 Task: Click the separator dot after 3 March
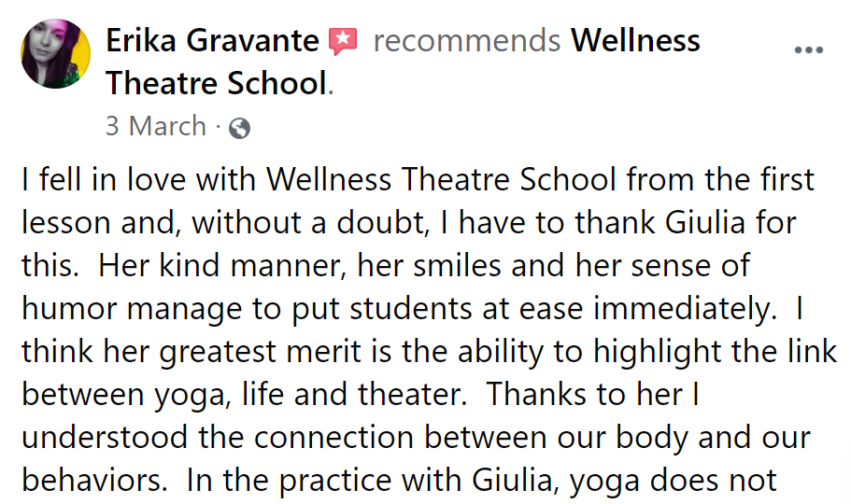point(218,128)
